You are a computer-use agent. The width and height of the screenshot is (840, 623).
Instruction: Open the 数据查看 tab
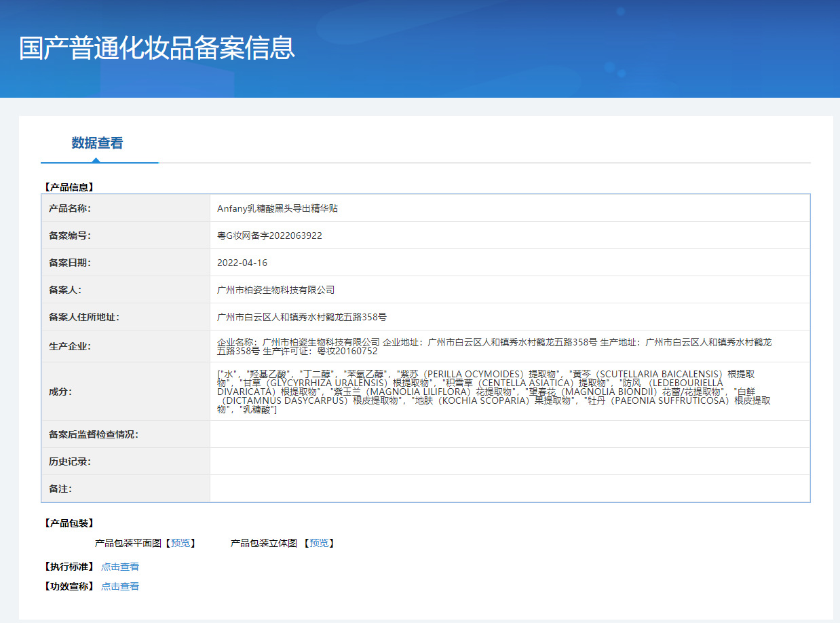point(97,143)
